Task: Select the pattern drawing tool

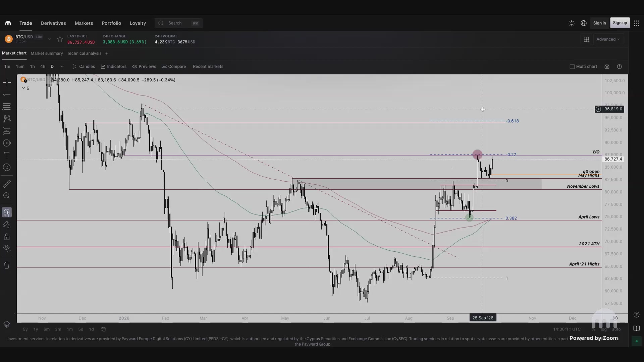Action: [x=7, y=119]
